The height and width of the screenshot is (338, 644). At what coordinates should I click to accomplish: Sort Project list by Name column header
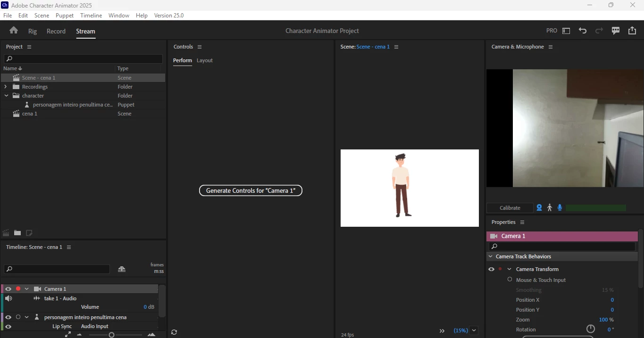tap(13, 68)
